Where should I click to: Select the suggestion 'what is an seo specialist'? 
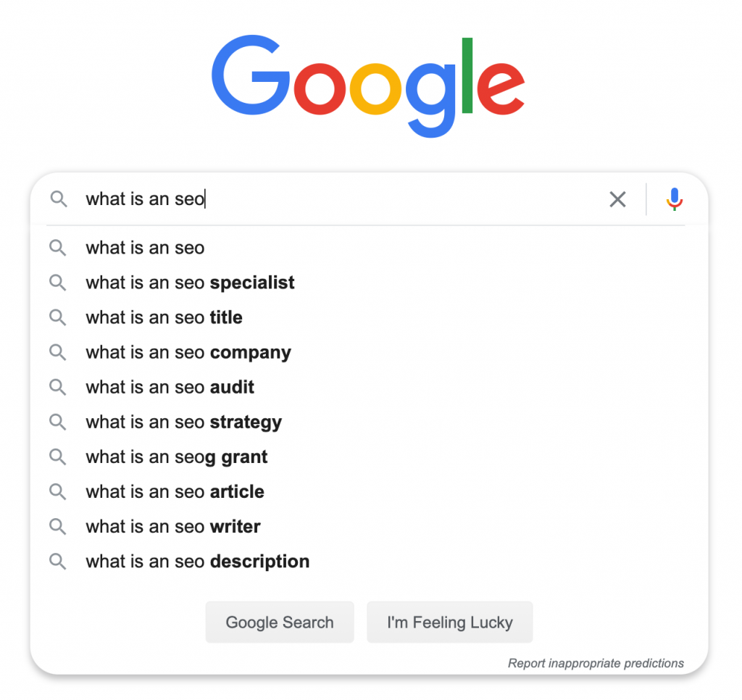point(365,283)
